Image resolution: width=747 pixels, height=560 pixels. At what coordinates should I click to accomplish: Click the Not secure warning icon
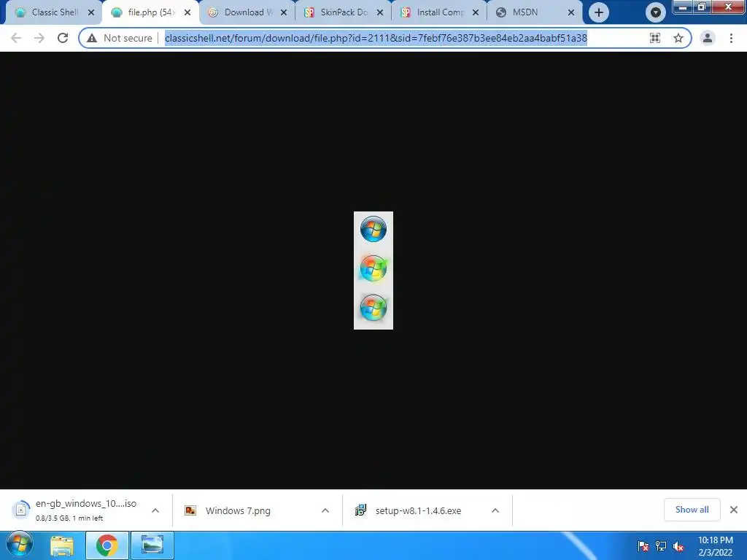coord(92,38)
